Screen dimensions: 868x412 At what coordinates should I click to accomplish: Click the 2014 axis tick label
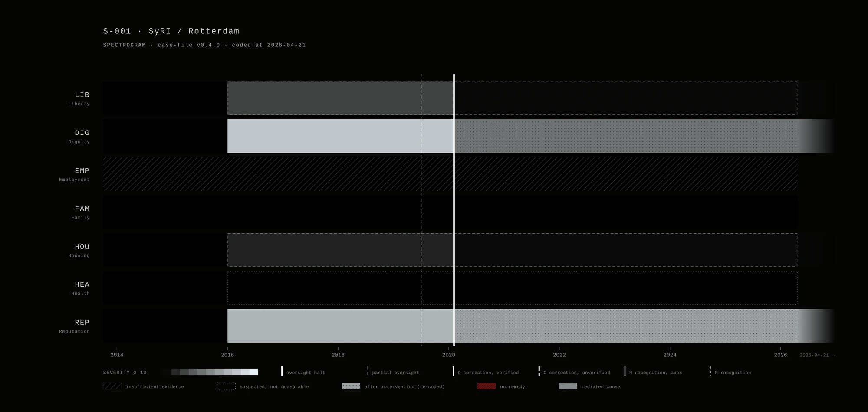pos(117,355)
